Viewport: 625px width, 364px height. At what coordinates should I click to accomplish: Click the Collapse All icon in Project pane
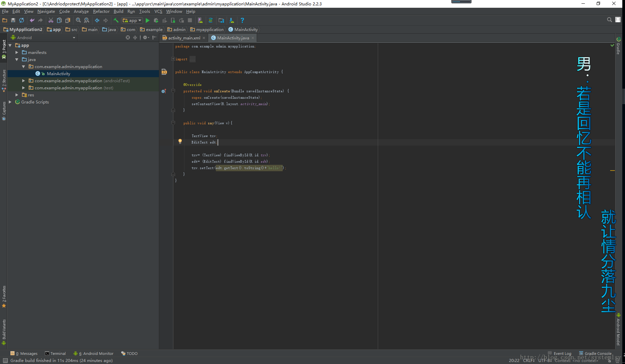[135, 37]
